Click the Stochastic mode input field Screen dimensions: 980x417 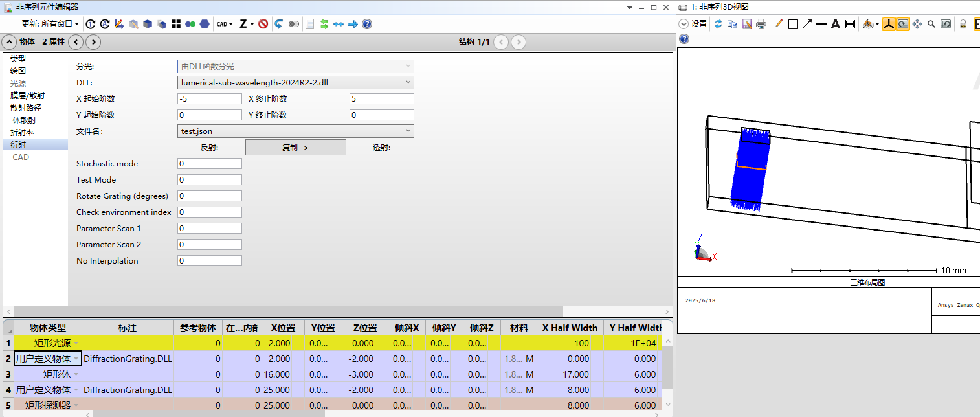pyautogui.click(x=210, y=163)
